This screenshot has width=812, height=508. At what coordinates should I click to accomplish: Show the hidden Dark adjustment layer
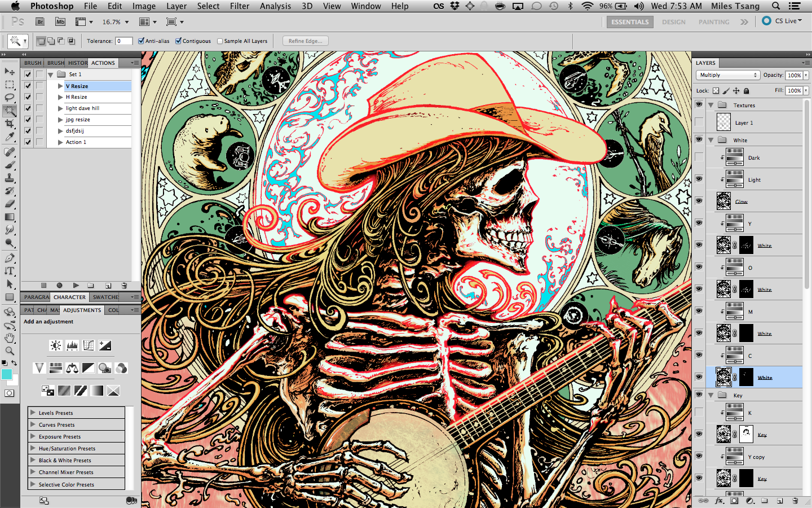tap(699, 157)
